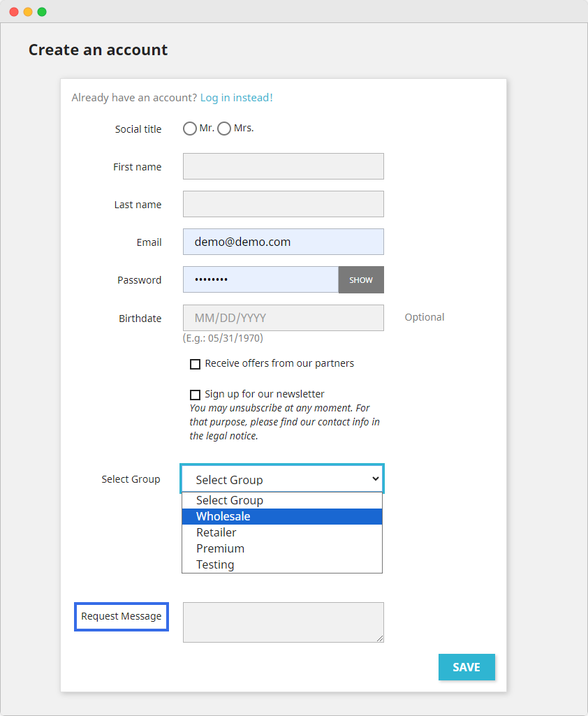Open the Log in instead link

[236, 98]
